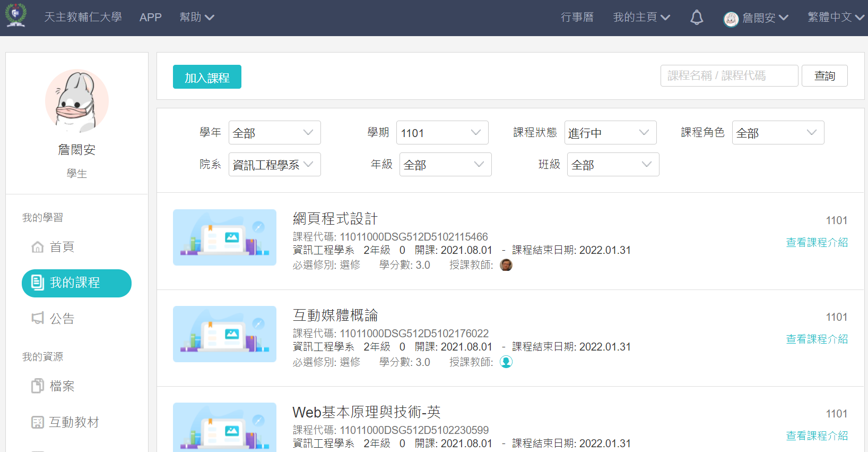Viewport: 868px width, 452px height.
Task: Open the 繁體中文 language menu
Action: [x=836, y=18]
